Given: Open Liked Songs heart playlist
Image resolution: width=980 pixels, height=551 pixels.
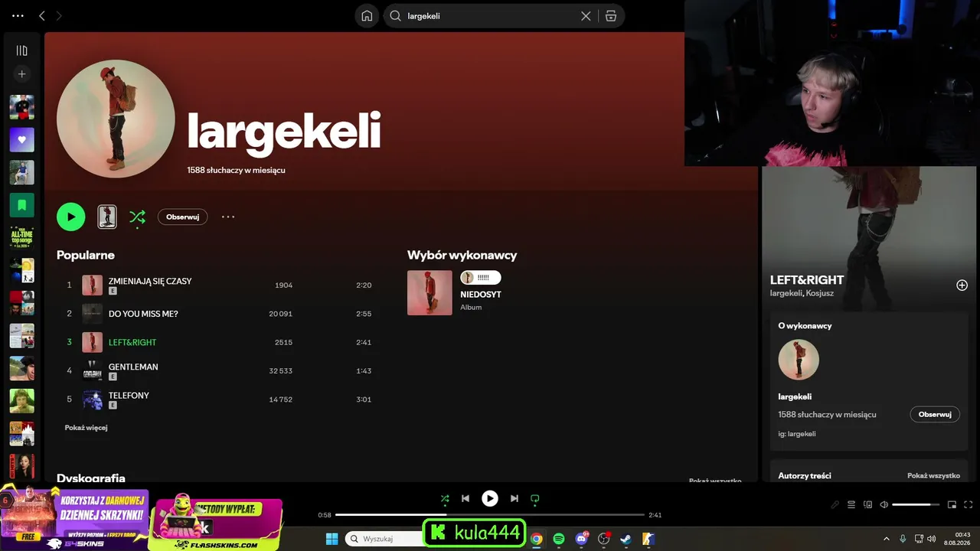Looking at the screenshot, I should pyautogui.click(x=22, y=140).
